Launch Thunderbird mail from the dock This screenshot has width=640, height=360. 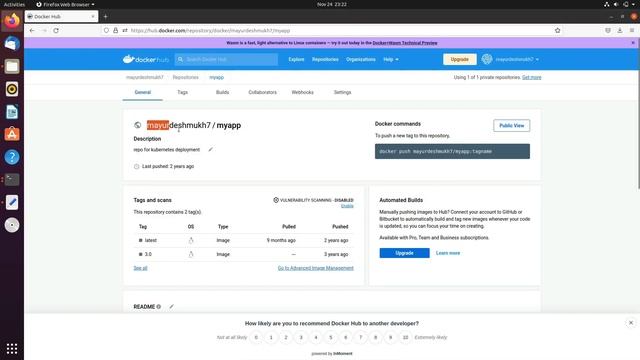[x=12, y=43]
